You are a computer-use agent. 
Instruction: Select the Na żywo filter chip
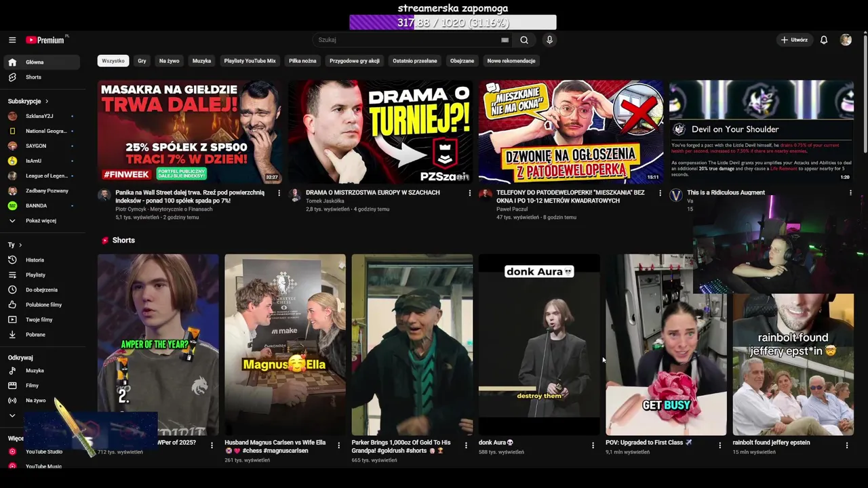click(170, 61)
